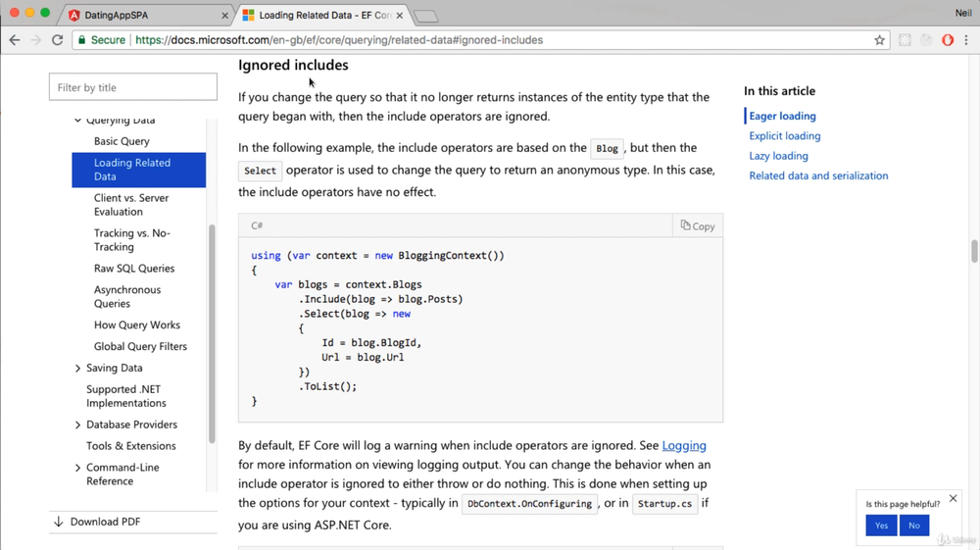Open Asynchronous Queries page
This screenshot has height=550, width=980.
[126, 296]
